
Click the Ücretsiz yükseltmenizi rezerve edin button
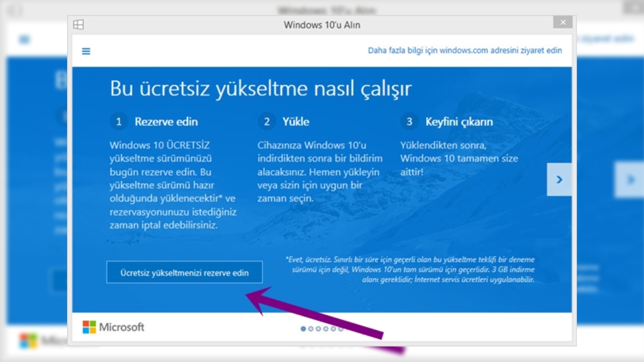[x=185, y=272]
